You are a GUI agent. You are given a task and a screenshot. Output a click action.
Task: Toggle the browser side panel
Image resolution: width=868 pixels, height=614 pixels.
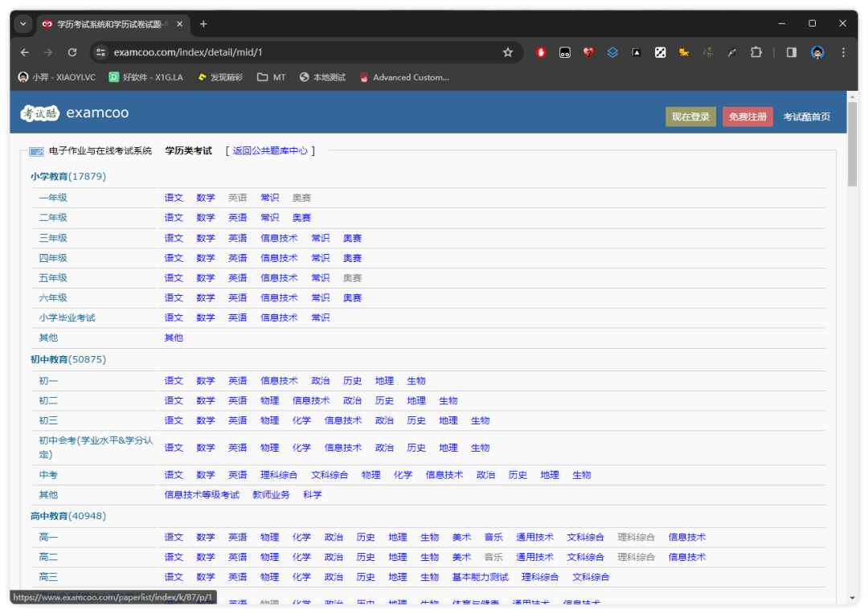(x=792, y=52)
